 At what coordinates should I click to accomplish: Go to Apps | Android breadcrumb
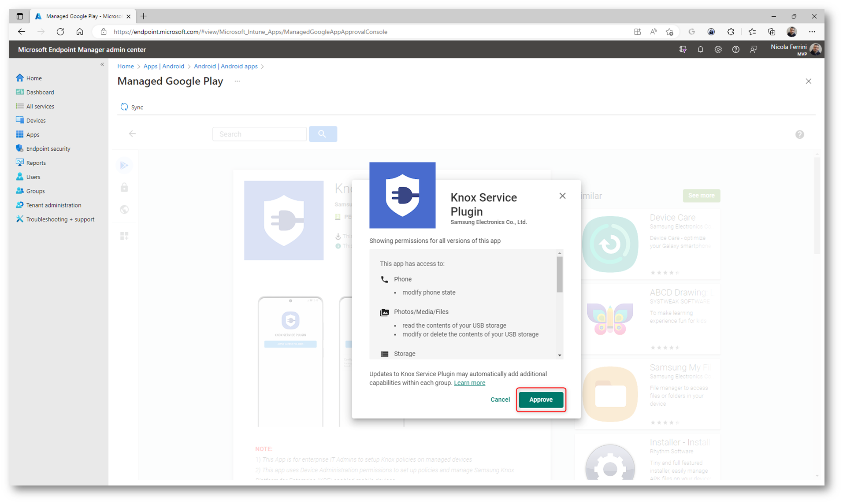pyautogui.click(x=163, y=66)
